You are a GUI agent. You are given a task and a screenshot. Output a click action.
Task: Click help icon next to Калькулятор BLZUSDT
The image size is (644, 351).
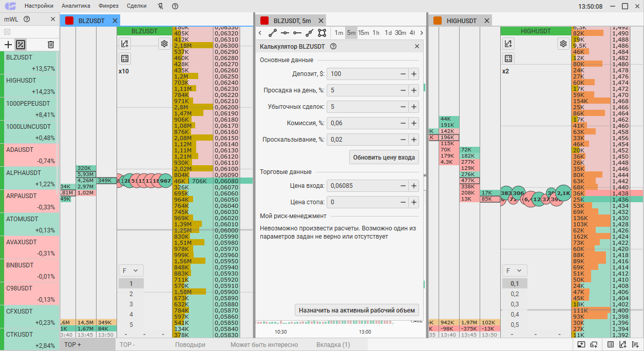(x=333, y=46)
